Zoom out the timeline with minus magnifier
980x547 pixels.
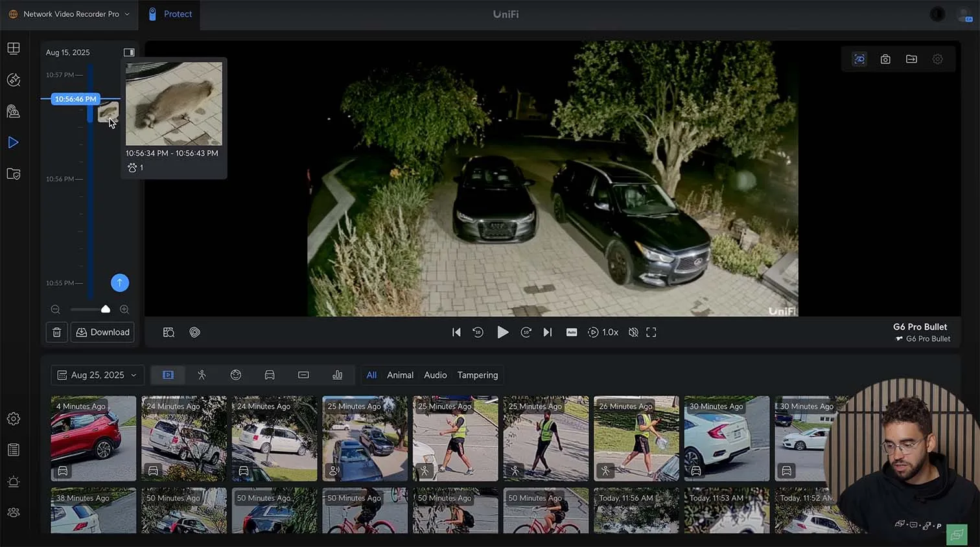pyautogui.click(x=55, y=310)
